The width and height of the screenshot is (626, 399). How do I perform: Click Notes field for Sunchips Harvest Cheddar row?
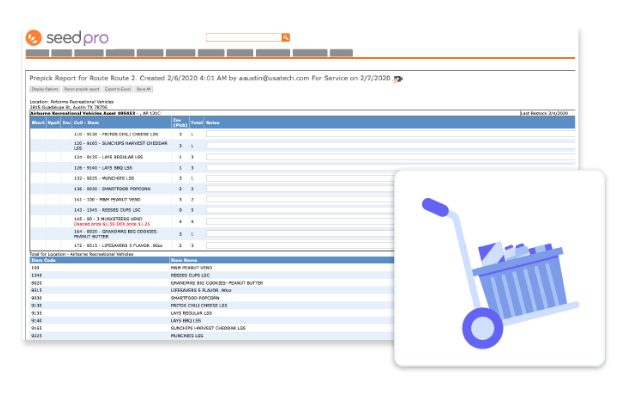(x=390, y=145)
